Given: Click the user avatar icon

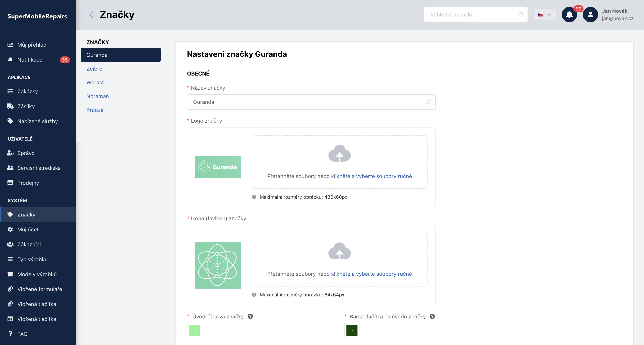Looking at the screenshot, I should 590,15.
